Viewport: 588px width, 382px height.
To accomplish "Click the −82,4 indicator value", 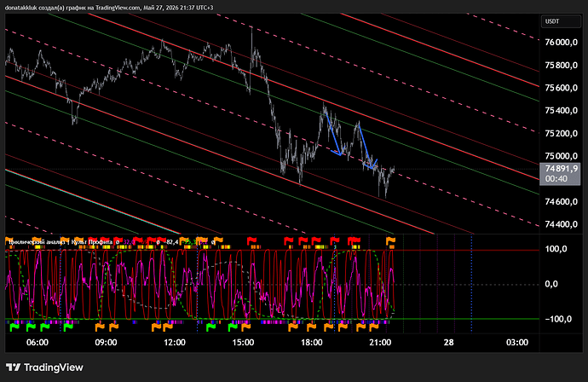I will tap(172, 242).
